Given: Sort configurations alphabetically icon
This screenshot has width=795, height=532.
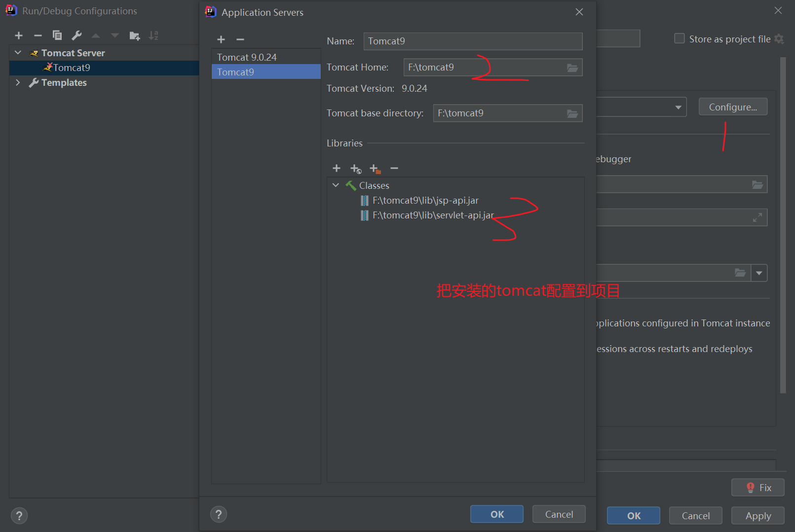Looking at the screenshot, I should (154, 35).
